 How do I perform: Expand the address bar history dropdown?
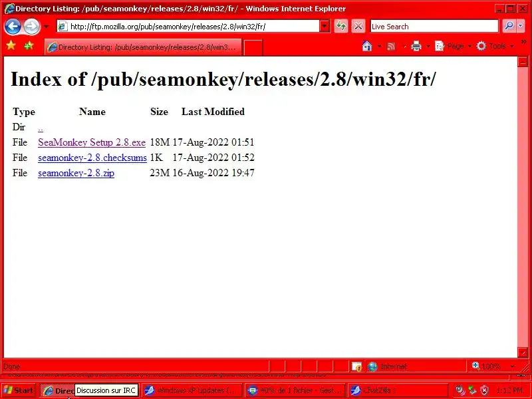coord(325,27)
